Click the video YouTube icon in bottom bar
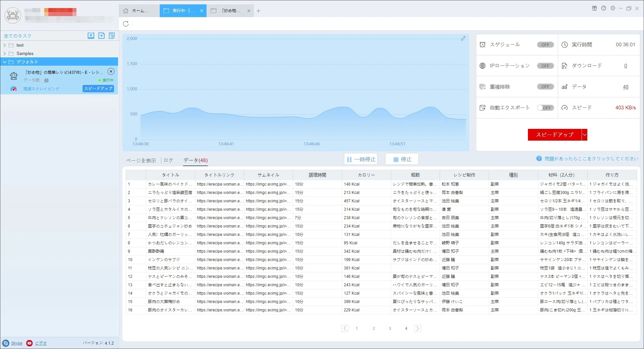 (x=30, y=343)
